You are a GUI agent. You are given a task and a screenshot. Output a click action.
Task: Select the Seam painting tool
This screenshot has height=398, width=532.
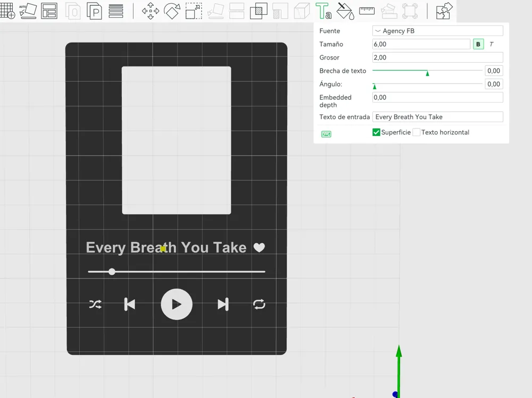302,11
